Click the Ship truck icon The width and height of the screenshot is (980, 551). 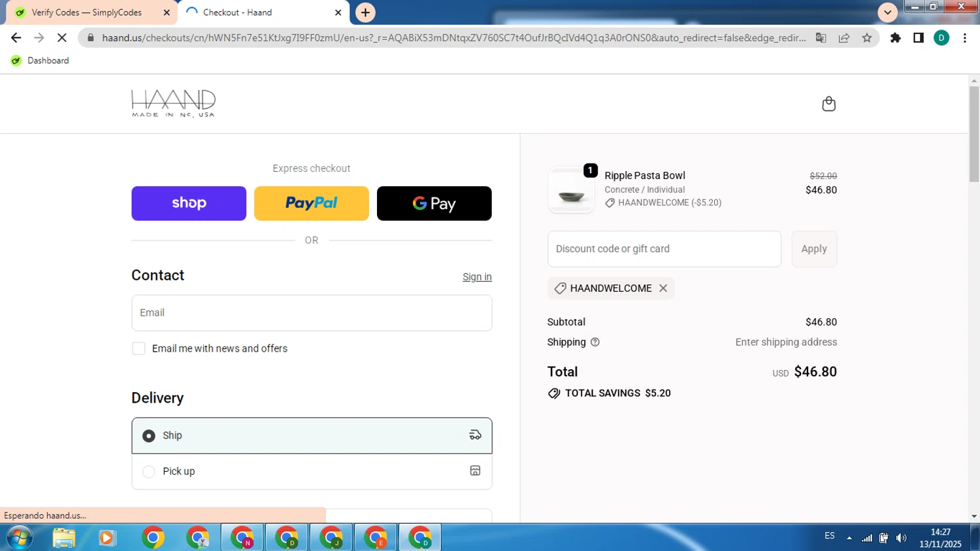click(x=475, y=435)
